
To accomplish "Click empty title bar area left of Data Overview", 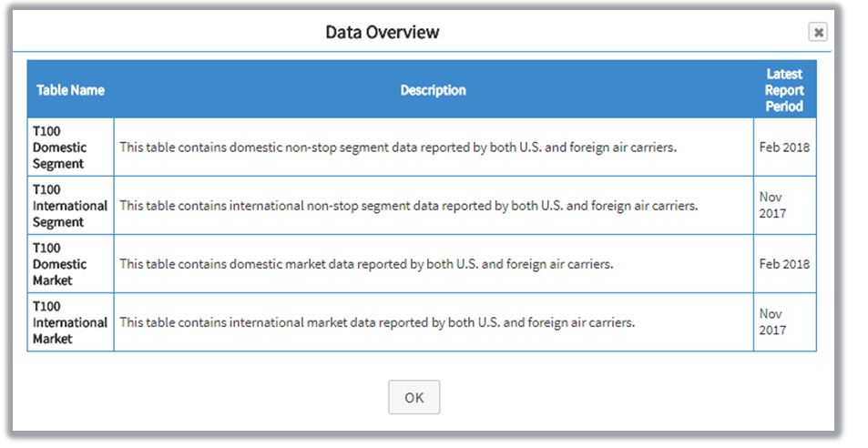I will [164, 33].
